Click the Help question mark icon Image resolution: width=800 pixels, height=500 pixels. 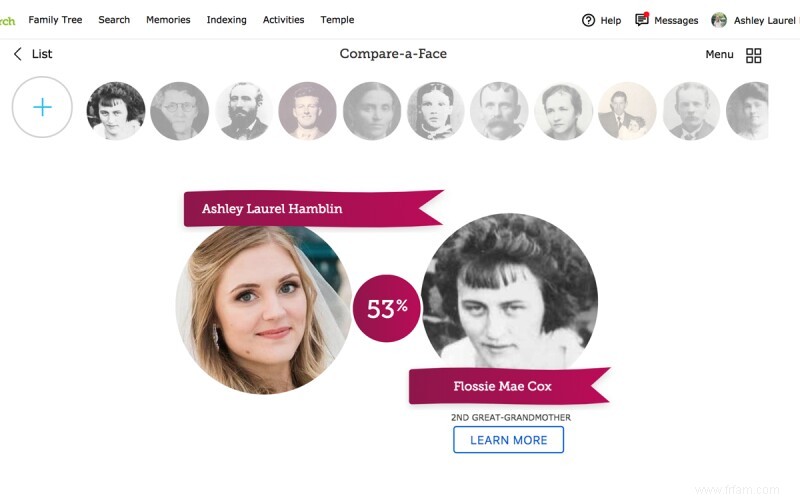tap(588, 20)
